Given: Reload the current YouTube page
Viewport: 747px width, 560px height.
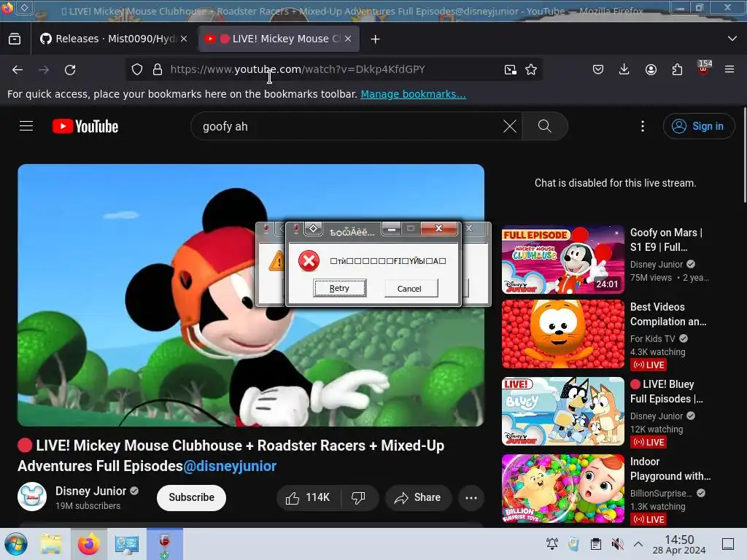Looking at the screenshot, I should [70, 69].
